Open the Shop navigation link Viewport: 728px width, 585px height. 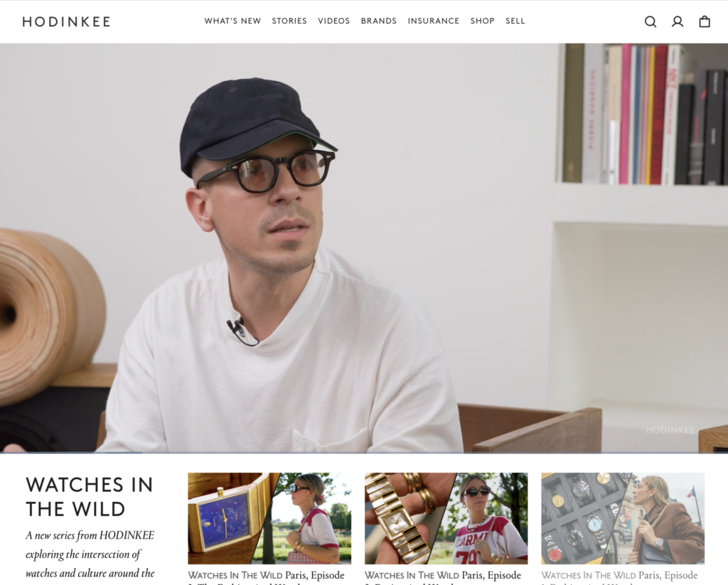click(483, 21)
